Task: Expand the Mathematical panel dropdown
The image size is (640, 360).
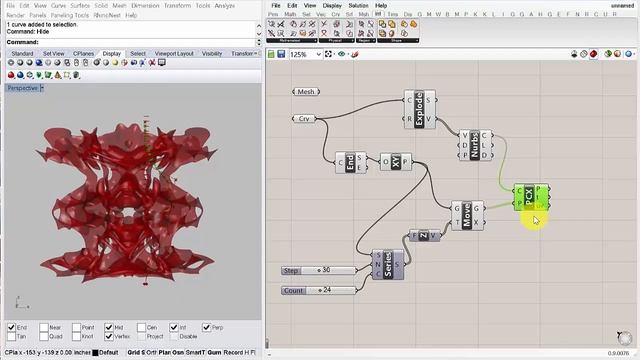Action: click(x=315, y=41)
